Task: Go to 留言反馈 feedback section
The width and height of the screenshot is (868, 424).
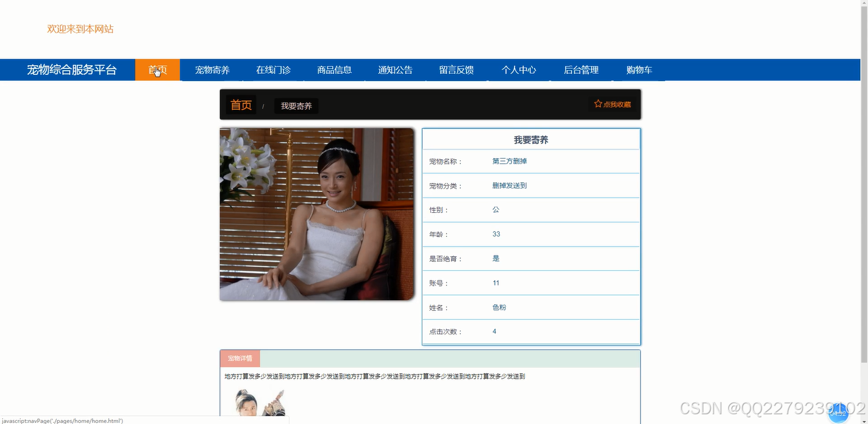Action: coord(456,70)
